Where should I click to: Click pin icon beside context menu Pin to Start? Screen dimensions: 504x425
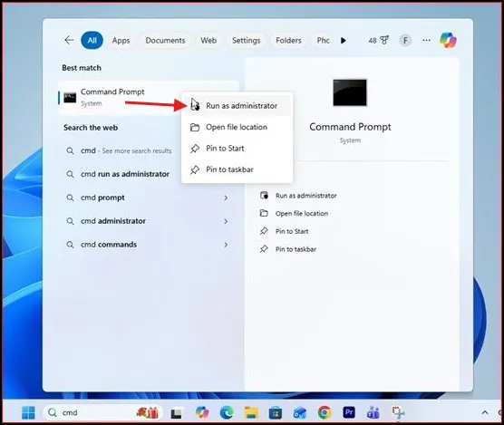(x=195, y=149)
